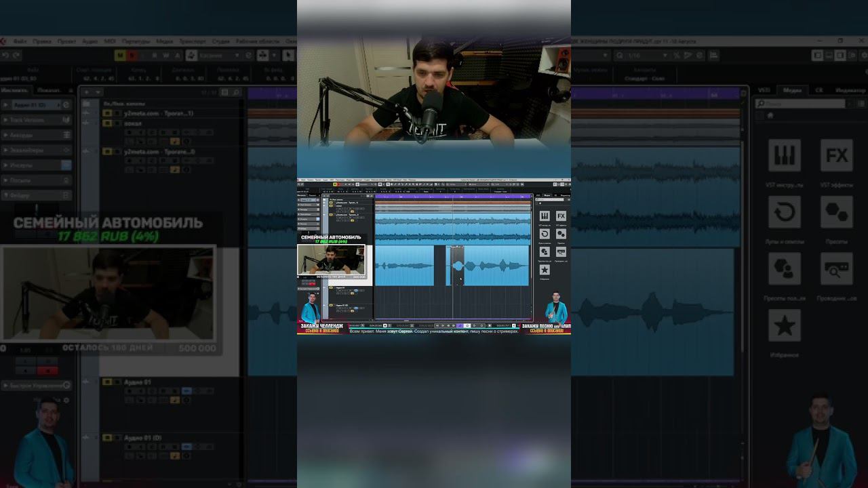
Task: Select 'вокал' track name in dimmed background track list
Action: point(132,123)
